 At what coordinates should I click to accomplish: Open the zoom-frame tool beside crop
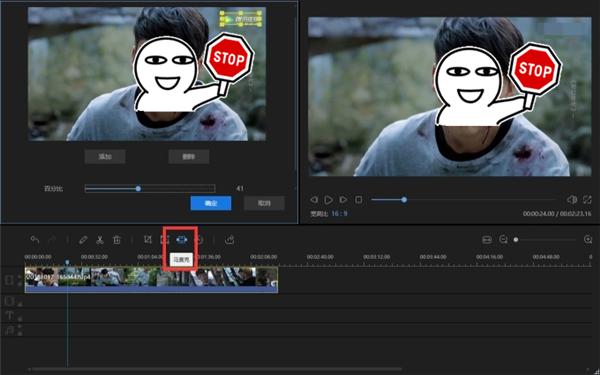tap(165, 240)
